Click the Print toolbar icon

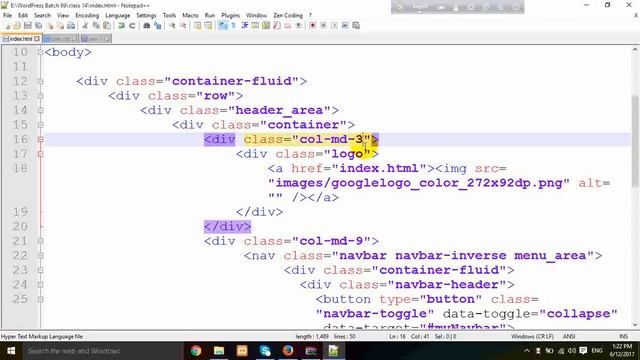click(x=71, y=25)
